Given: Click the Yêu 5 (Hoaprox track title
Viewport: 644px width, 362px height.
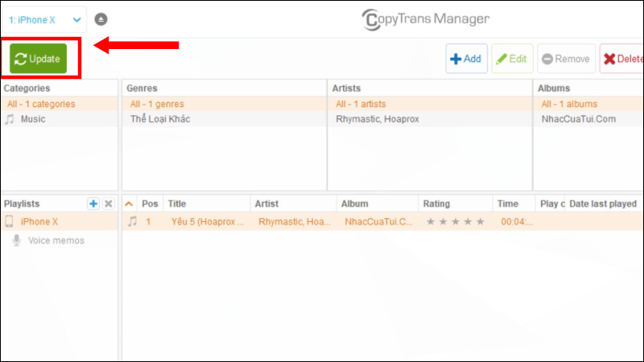Looking at the screenshot, I should click(208, 222).
